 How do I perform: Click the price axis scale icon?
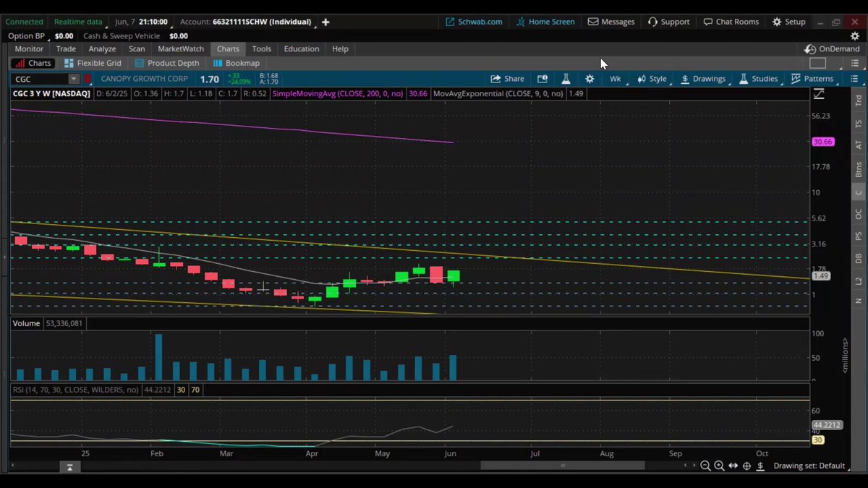819,94
